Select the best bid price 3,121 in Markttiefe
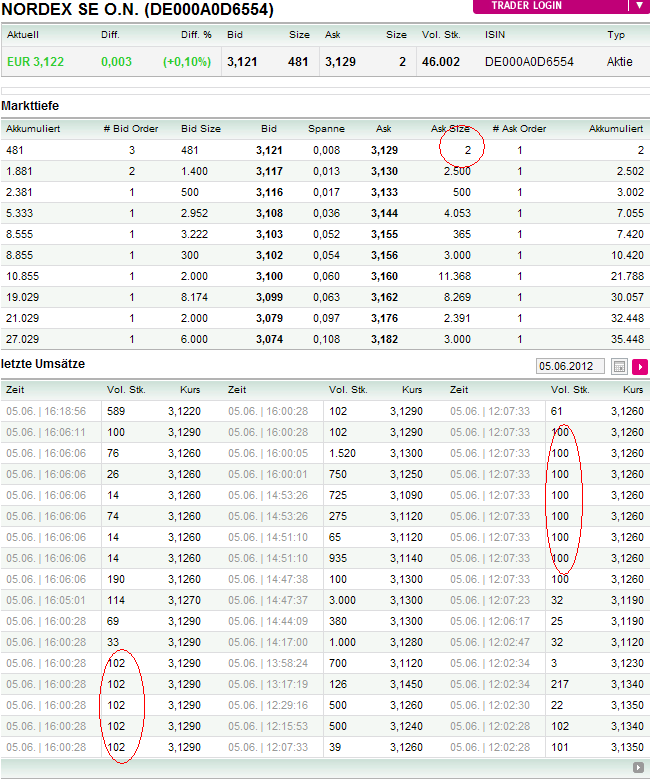The width and height of the screenshot is (650, 783). 269,150
